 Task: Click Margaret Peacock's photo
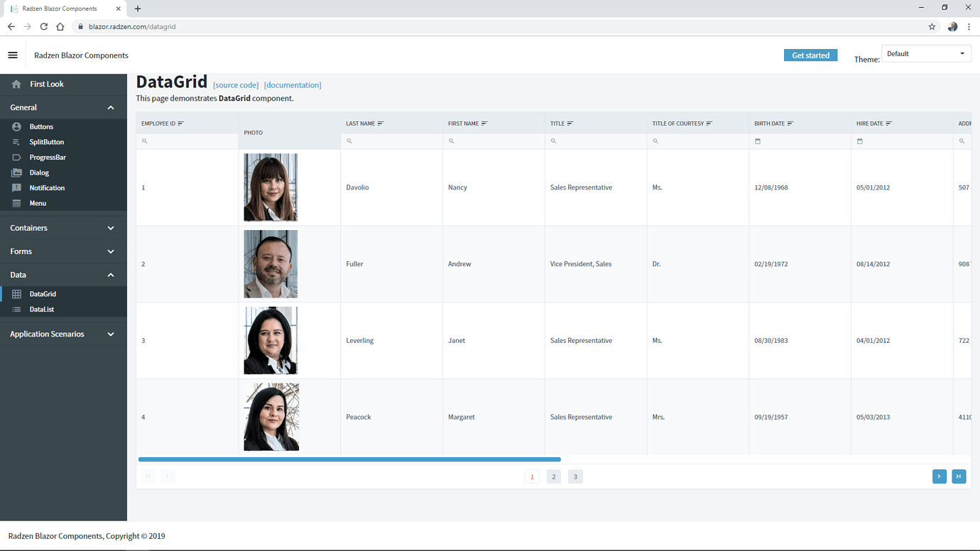(271, 418)
